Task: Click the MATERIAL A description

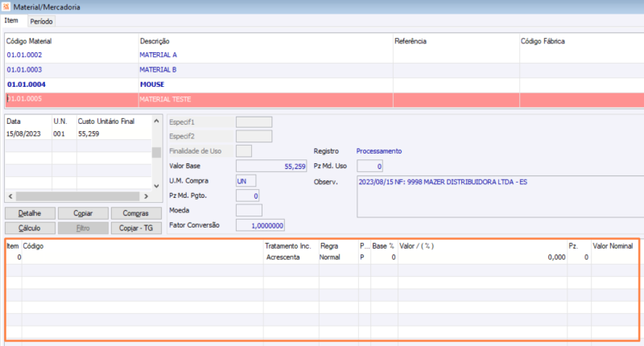Action: (x=158, y=55)
